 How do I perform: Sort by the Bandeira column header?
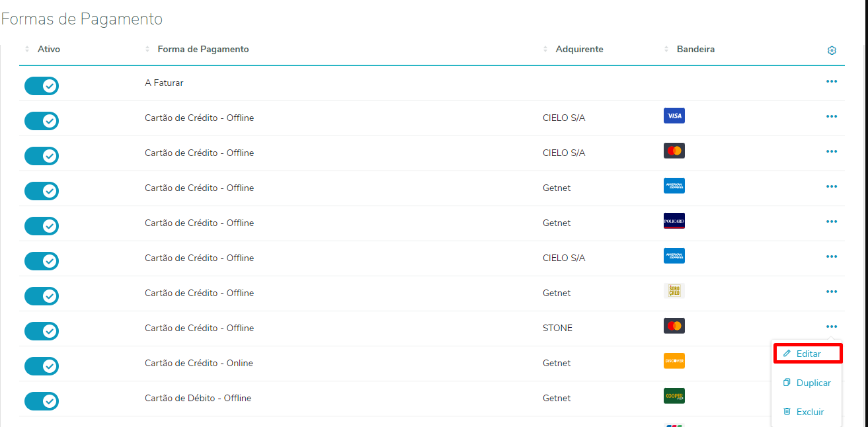[690, 49]
